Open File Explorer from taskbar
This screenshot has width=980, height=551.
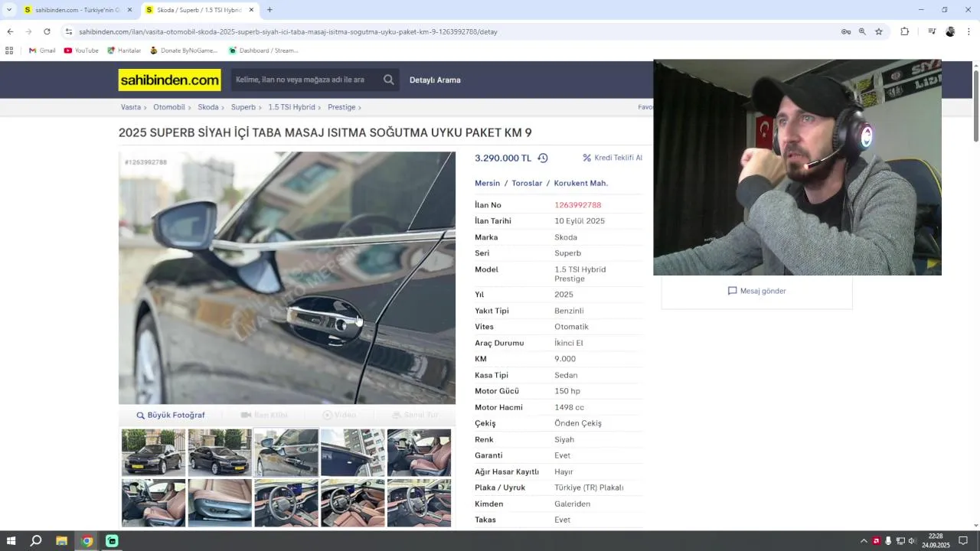coord(61,541)
